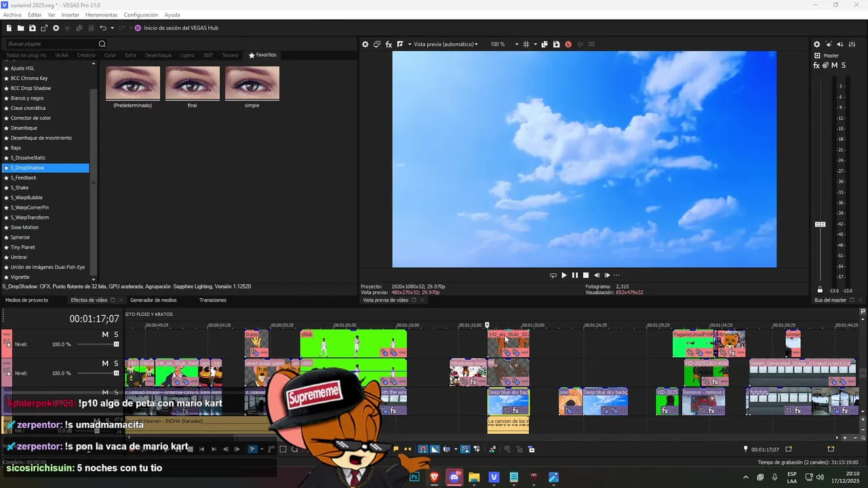
Task: Save the project with the disk icon
Action: pyautogui.click(x=32, y=28)
